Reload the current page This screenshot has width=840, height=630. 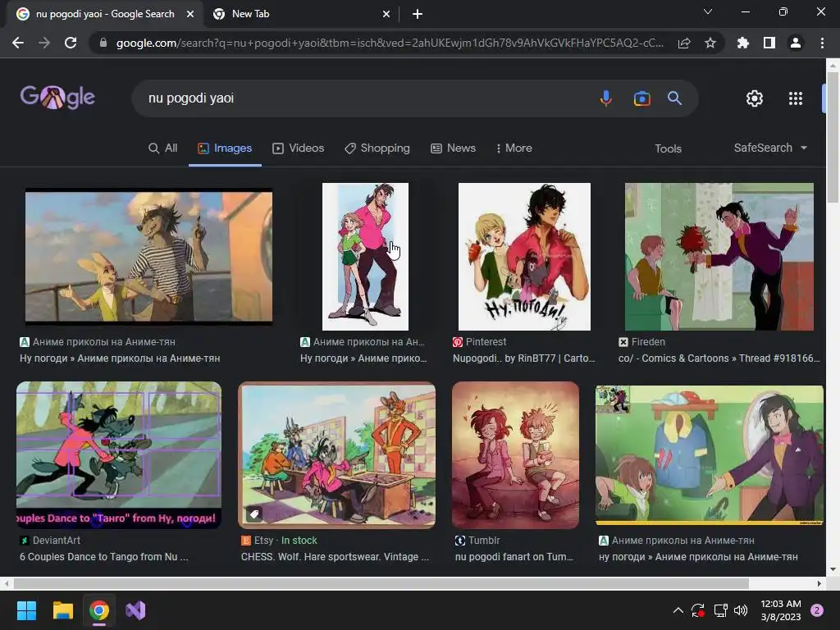71,43
